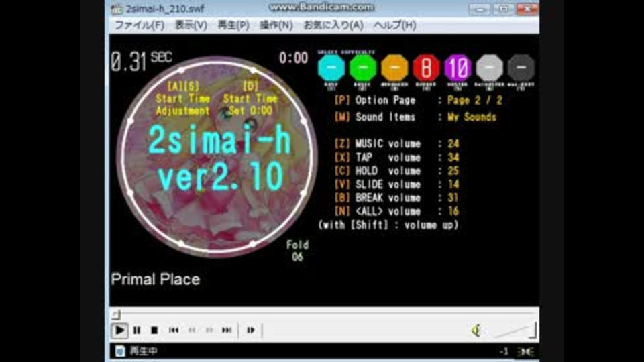Click the Option Page row
Image resolution: width=644 pixels, height=362 pixels.
[x=418, y=100]
